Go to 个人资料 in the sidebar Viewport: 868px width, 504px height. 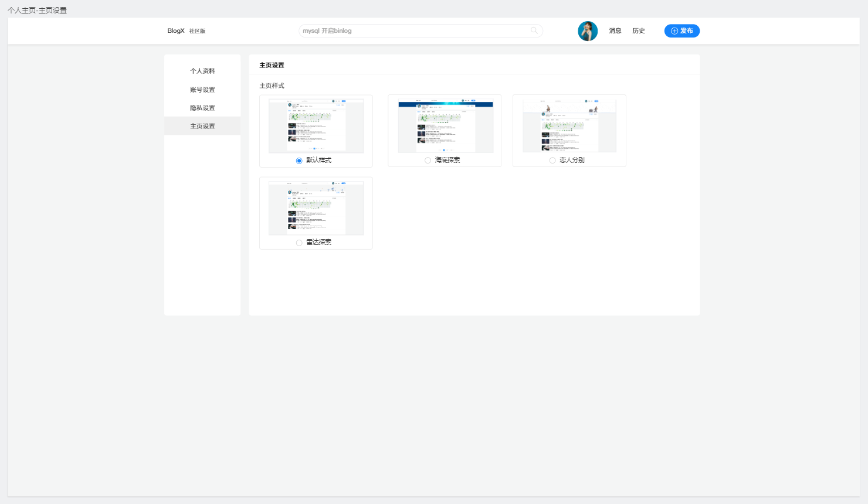202,71
